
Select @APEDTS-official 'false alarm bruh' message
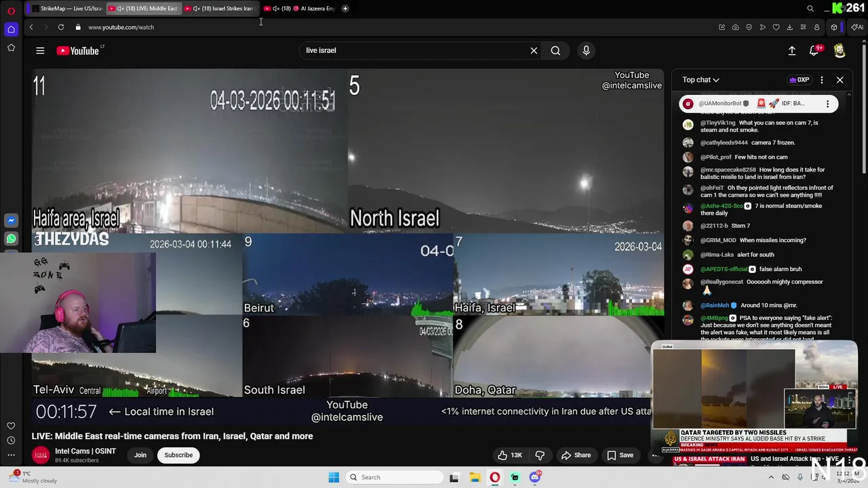click(x=751, y=269)
